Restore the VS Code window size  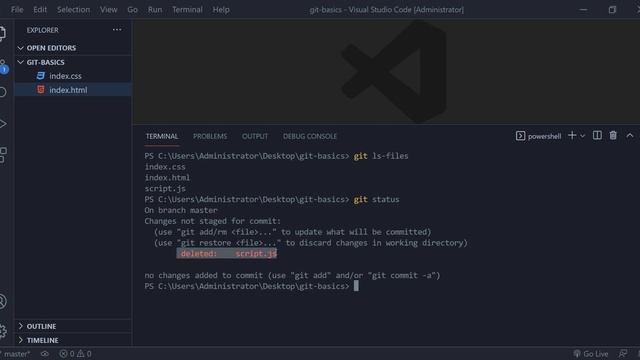point(612,9)
